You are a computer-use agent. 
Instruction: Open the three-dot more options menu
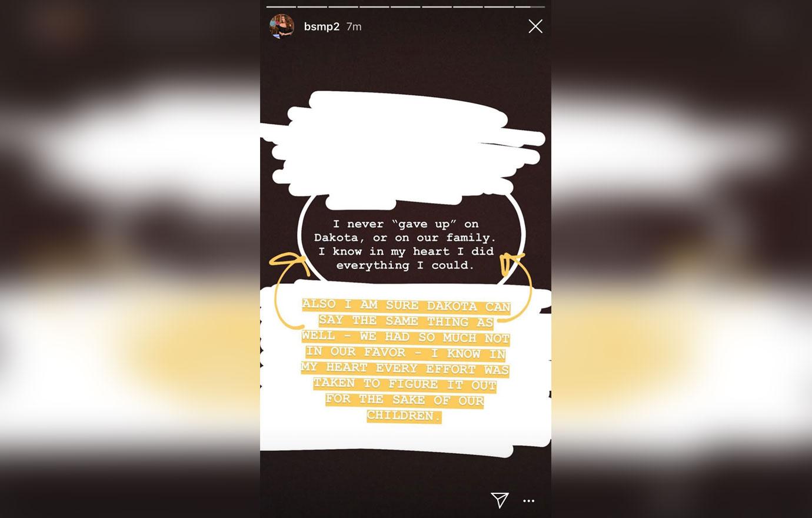(x=528, y=501)
